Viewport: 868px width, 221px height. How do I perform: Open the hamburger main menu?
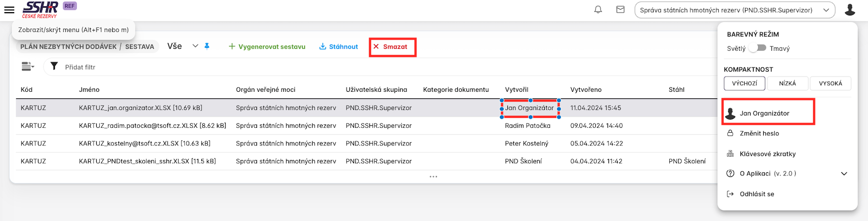point(9,10)
